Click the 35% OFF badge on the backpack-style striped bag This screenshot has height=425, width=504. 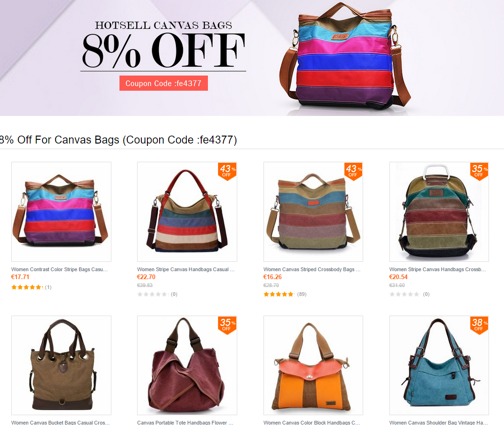[479, 171]
